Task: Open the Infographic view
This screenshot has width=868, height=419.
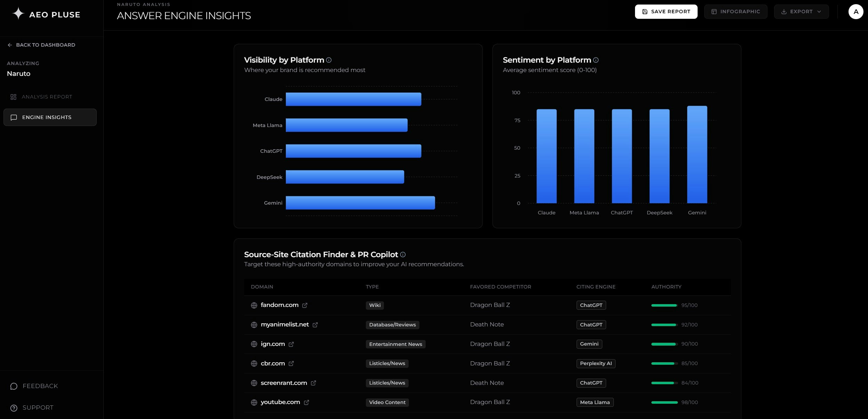Action: pyautogui.click(x=736, y=11)
